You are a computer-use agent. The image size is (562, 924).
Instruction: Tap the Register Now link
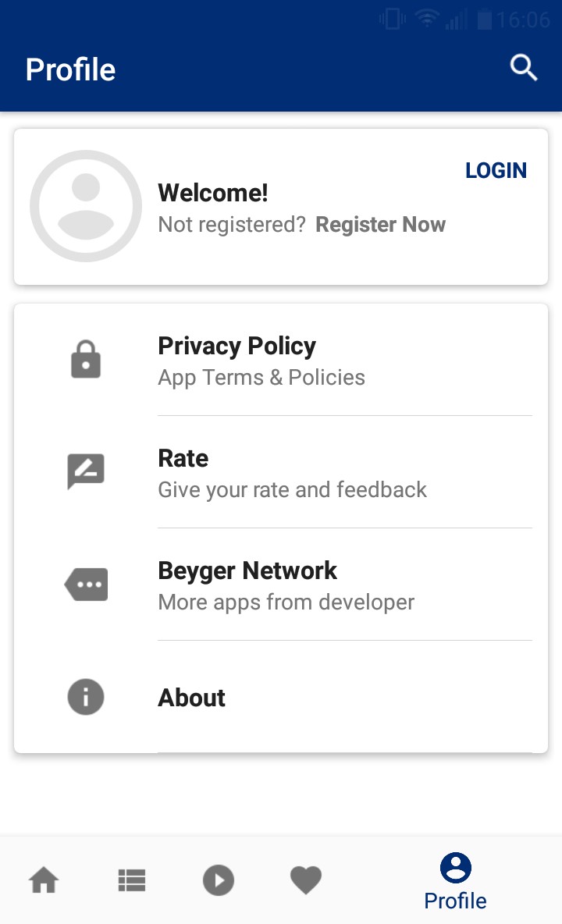[380, 225]
